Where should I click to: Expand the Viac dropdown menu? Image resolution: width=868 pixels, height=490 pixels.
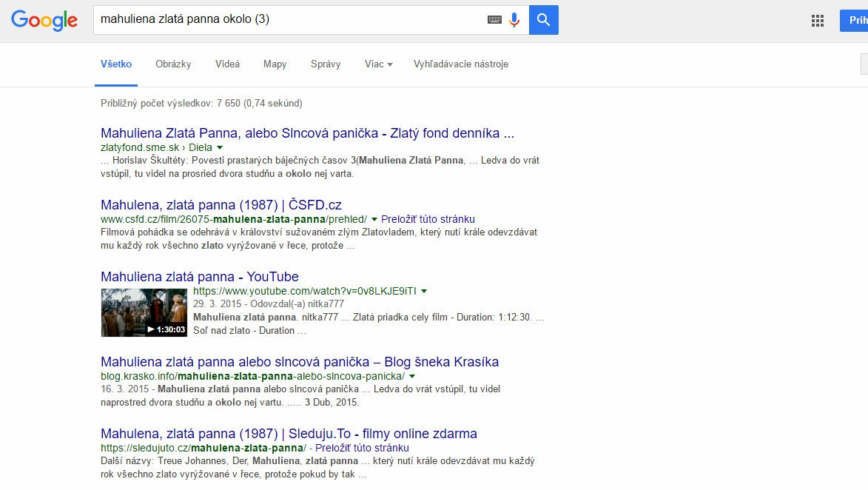(378, 64)
